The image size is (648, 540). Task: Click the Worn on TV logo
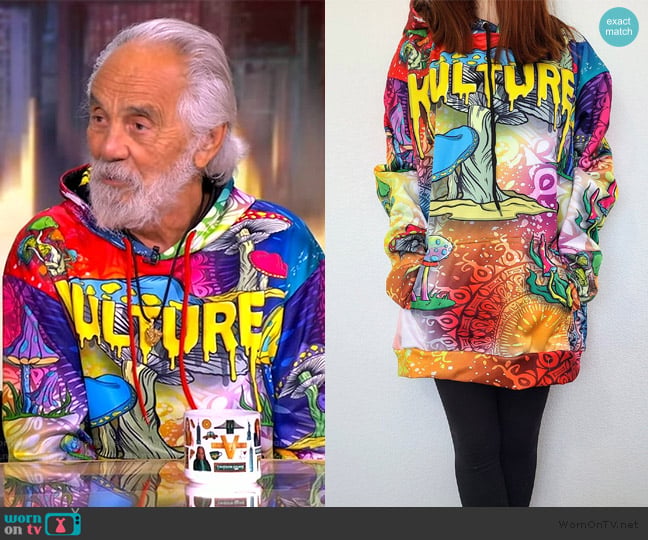pyautogui.click(x=42, y=523)
